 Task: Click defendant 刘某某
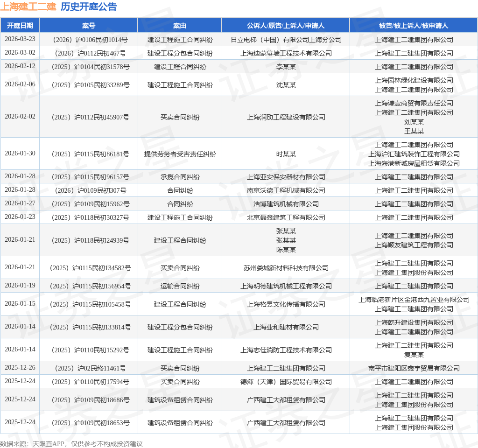pyautogui.click(x=414, y=122)
